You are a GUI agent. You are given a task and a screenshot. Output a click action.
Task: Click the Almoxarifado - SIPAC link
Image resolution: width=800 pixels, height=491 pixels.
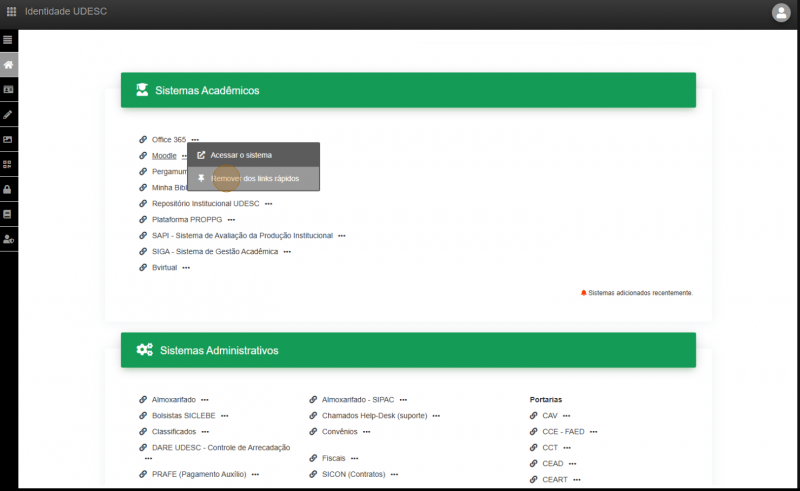(358, 399)
